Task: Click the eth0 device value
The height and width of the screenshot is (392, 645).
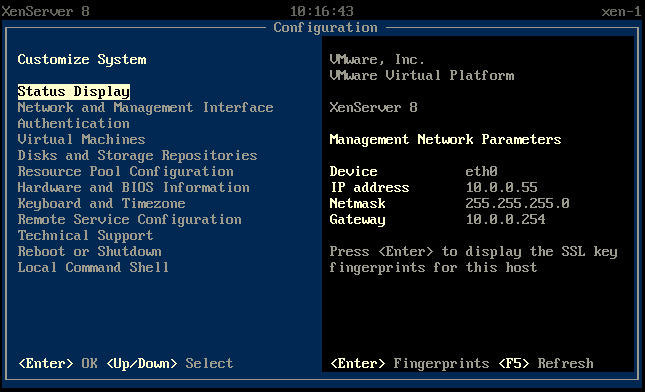Action: pos(482,172)
